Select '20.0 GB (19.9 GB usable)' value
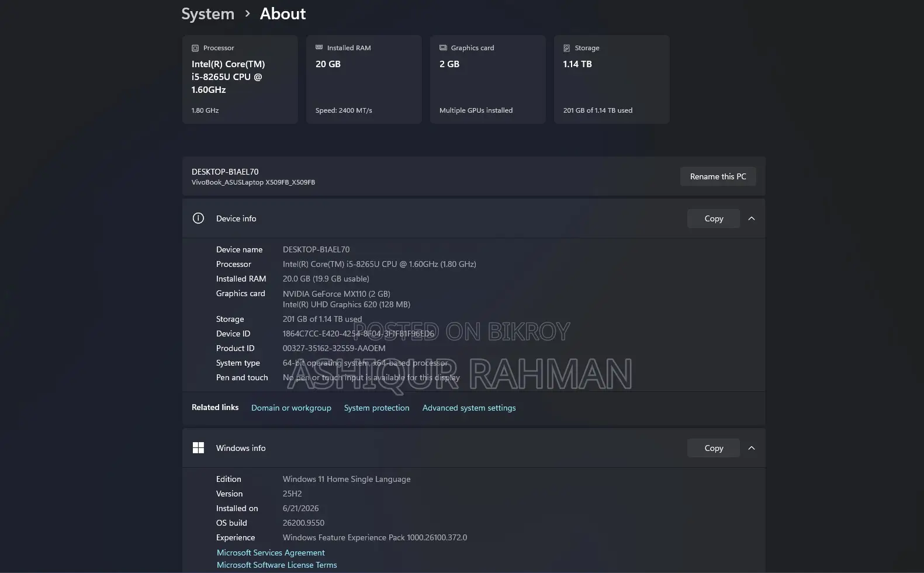Image resolution: width=924 pixels, height=573 pixels. [326, 279]
